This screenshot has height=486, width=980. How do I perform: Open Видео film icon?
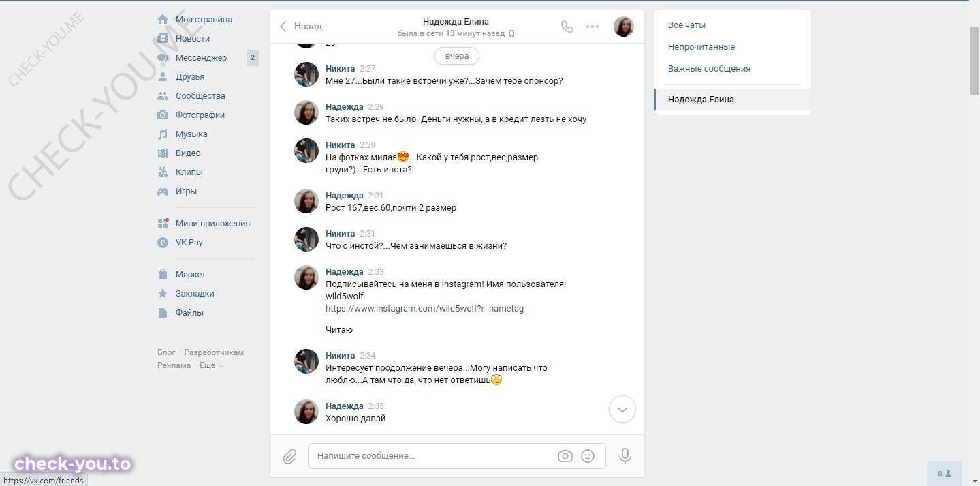pos(163,153)
